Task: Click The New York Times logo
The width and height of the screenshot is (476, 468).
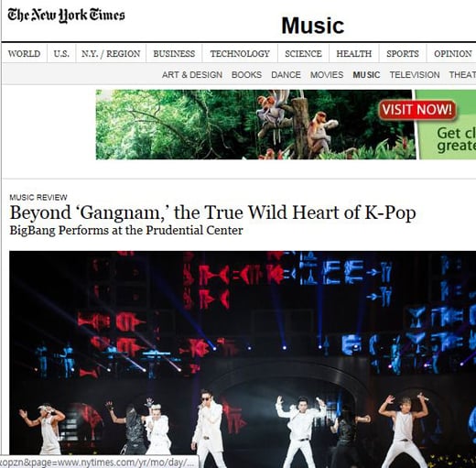Action: 66,16
